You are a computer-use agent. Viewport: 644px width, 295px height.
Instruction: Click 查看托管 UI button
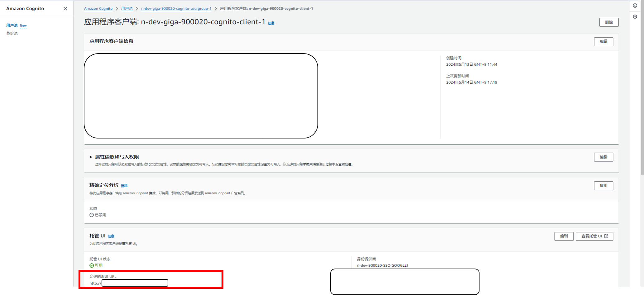[594, 236]
